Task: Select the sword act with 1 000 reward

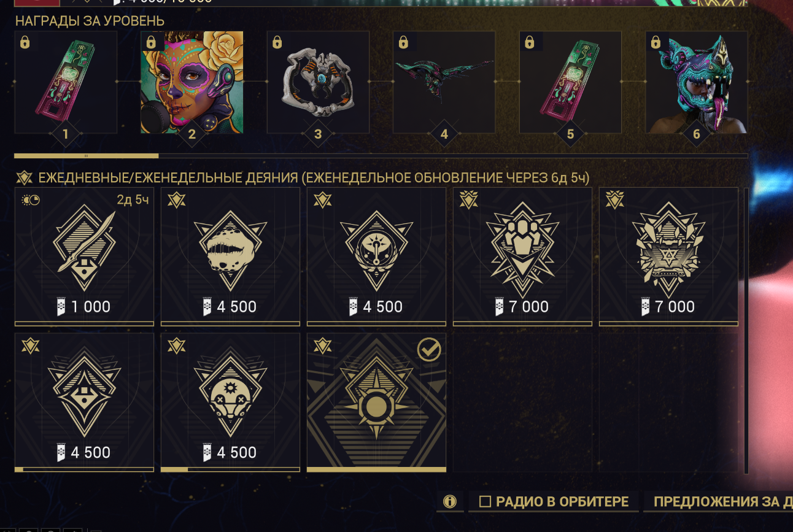Action: pos(84,256)
